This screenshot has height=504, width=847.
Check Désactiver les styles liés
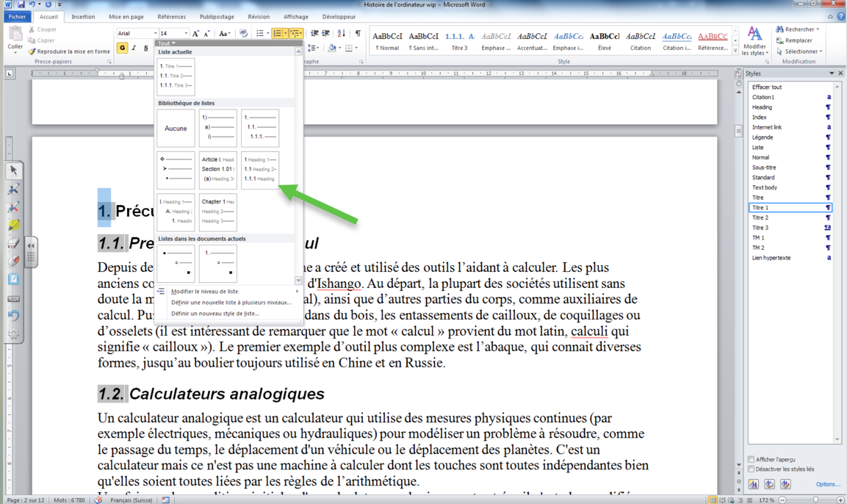pyautogui.click(x=752, y=469)
